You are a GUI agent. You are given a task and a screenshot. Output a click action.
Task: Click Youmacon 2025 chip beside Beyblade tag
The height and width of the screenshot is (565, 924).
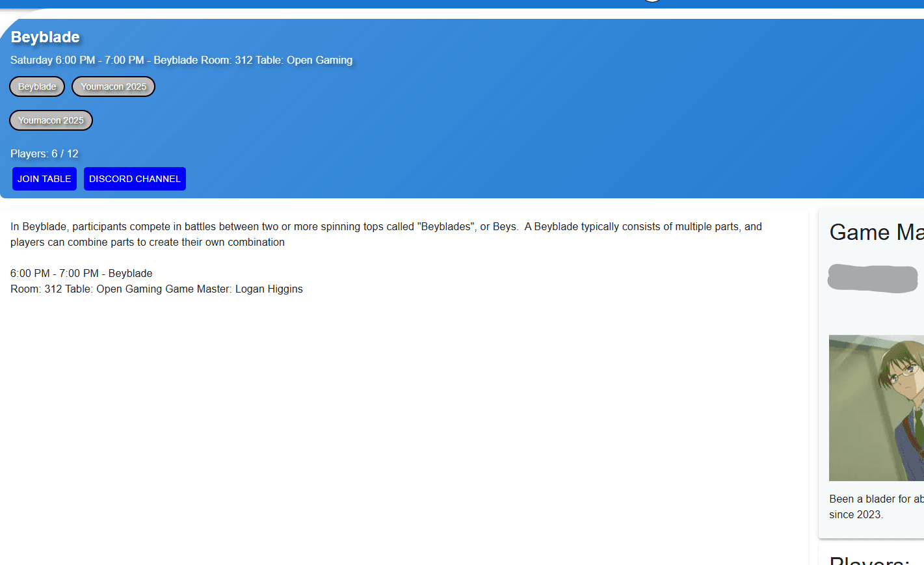113,86
